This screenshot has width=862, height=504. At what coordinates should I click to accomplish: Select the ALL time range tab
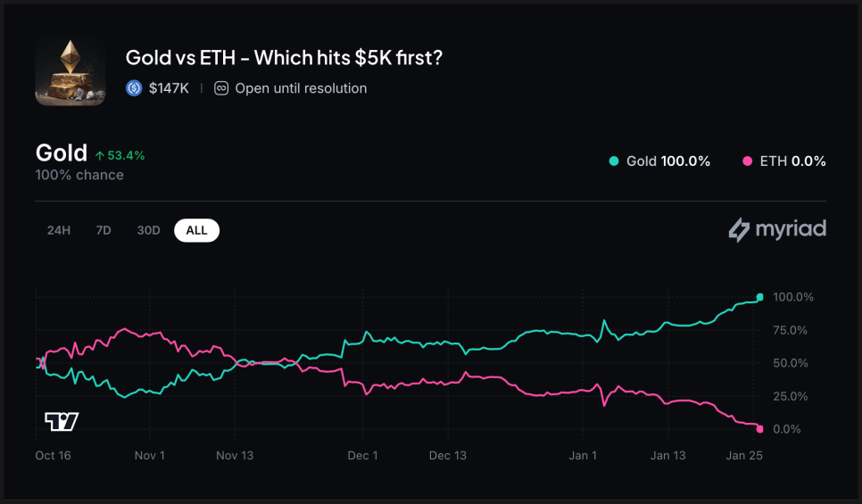pos(196,230)
